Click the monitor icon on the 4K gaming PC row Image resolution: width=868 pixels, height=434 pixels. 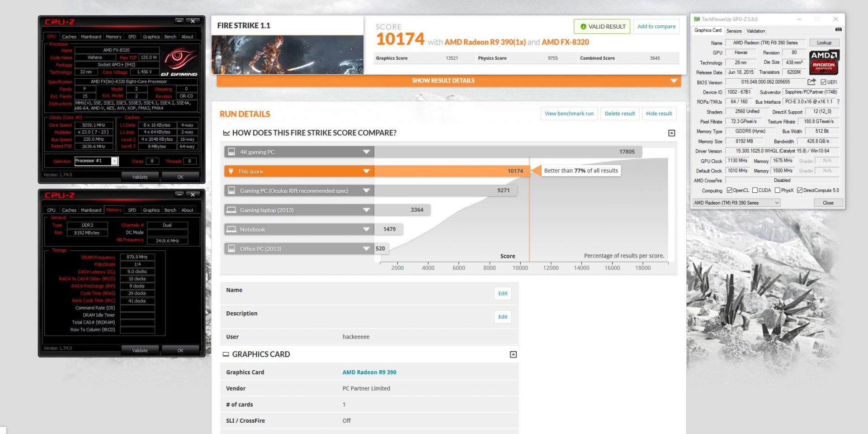pyautogui.click(x=231, y=152)
